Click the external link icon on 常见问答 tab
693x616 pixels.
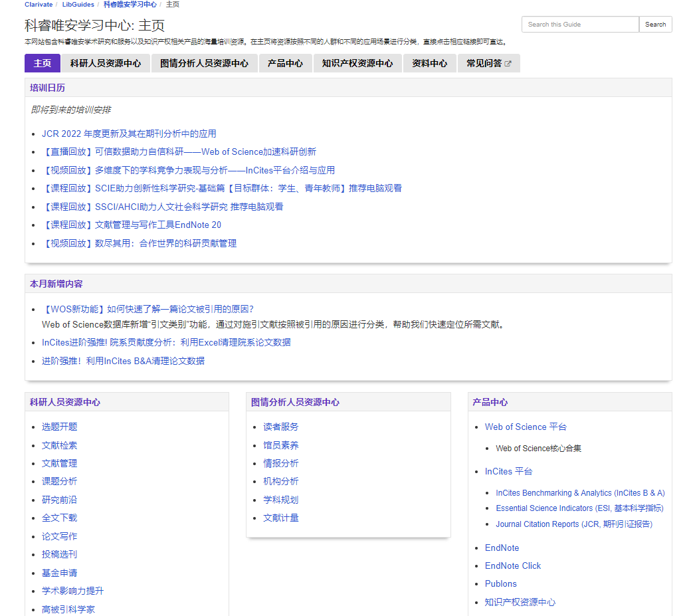(508, 64)
